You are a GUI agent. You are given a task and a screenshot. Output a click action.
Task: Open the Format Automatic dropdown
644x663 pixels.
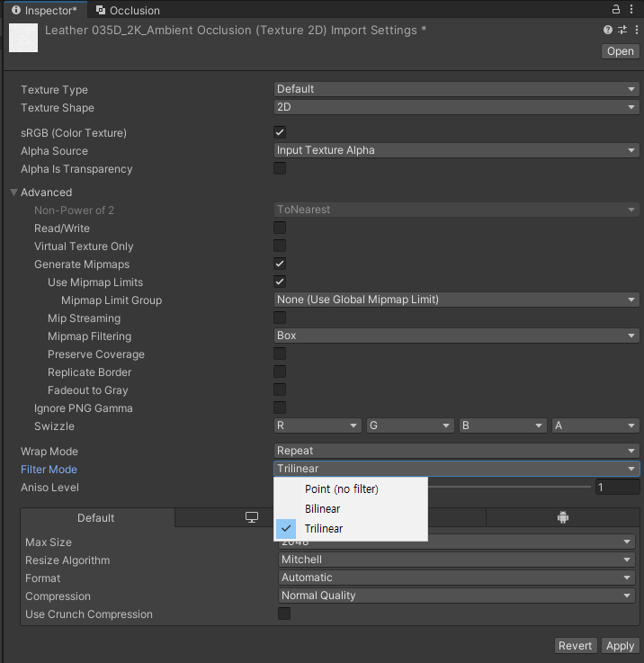tap(456, 578)
